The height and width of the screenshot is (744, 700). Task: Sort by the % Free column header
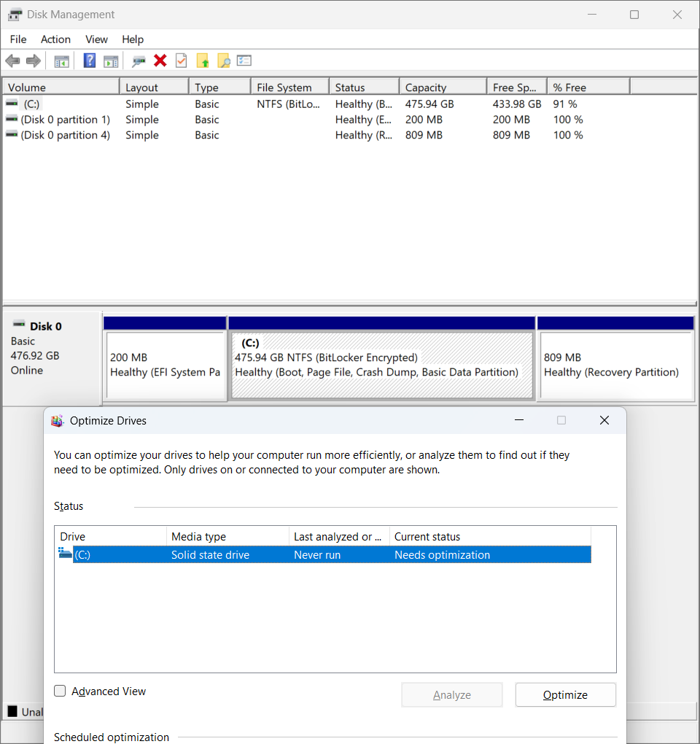(588, 88)
